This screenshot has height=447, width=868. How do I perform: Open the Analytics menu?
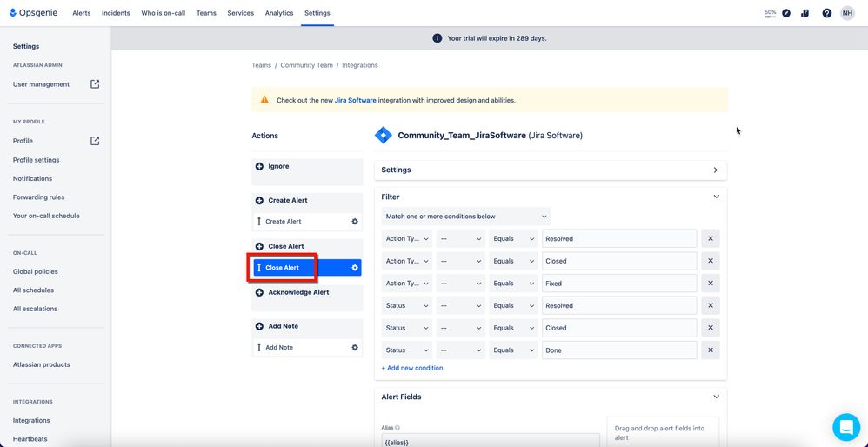click(x=279, y=13)
